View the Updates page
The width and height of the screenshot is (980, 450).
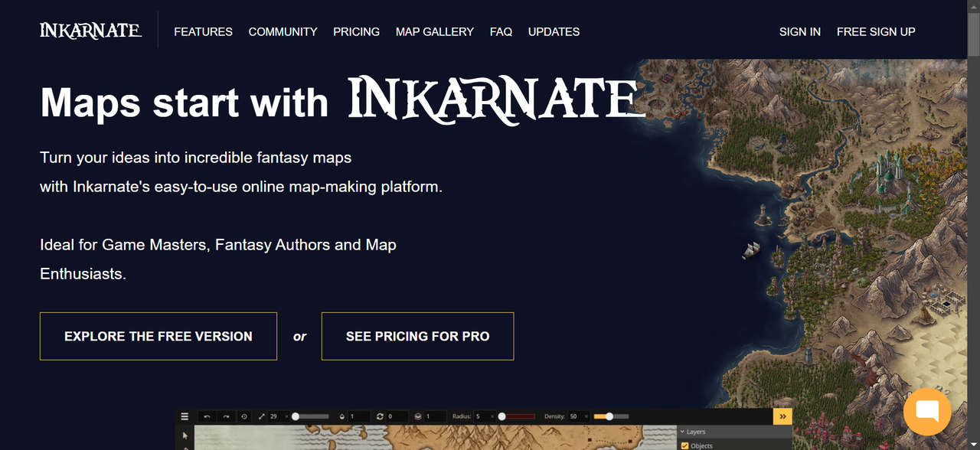(554, 31)
